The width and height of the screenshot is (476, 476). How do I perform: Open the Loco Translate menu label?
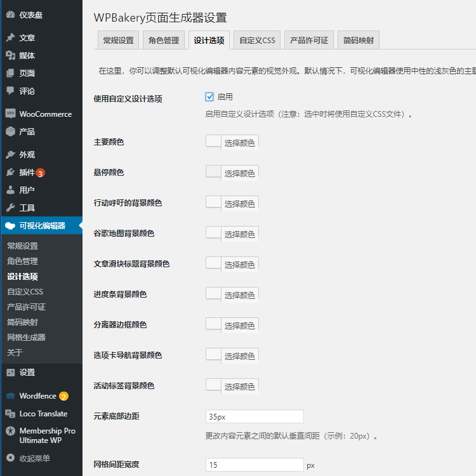(43, 414)
